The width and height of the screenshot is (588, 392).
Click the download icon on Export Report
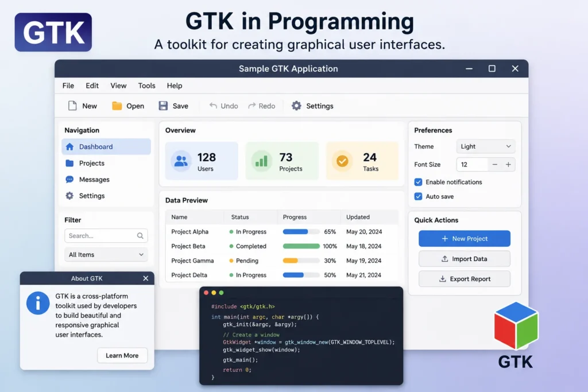point(443,279)
